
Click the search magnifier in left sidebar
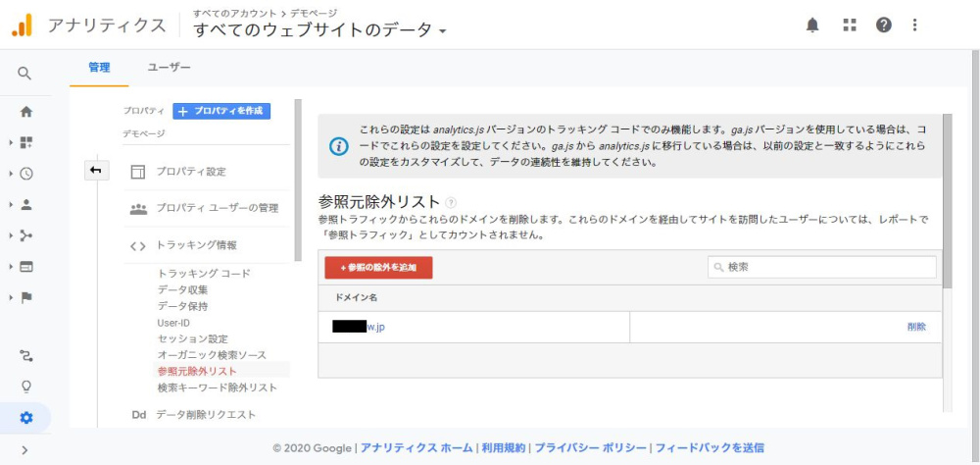click(25, 74)
